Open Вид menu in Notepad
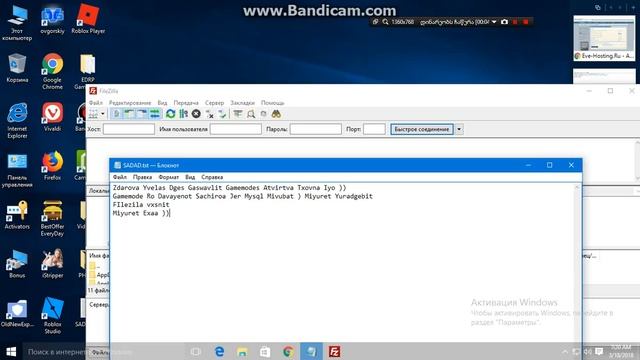The image size is (640, 360). [190, 177]
